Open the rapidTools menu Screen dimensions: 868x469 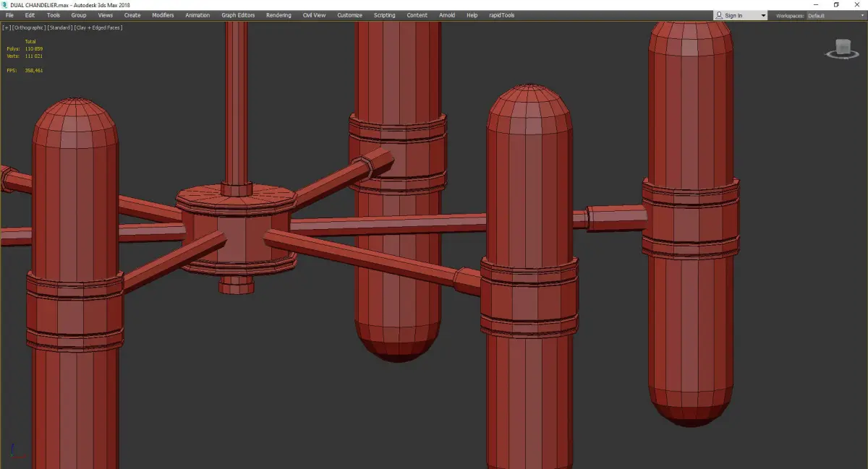pyautogui.click(x=501, y=15)
